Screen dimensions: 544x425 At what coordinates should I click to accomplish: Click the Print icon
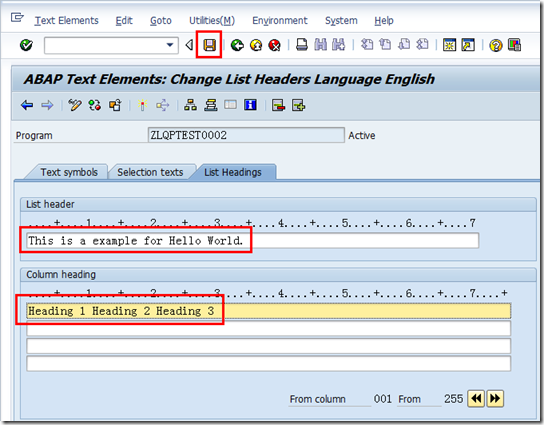pos(301,45)
